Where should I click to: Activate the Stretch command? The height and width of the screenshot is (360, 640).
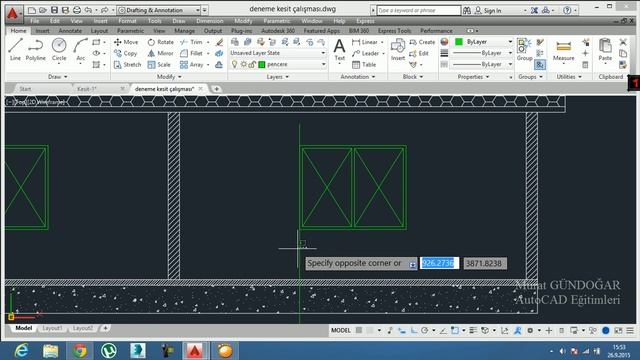click(127, 64)
